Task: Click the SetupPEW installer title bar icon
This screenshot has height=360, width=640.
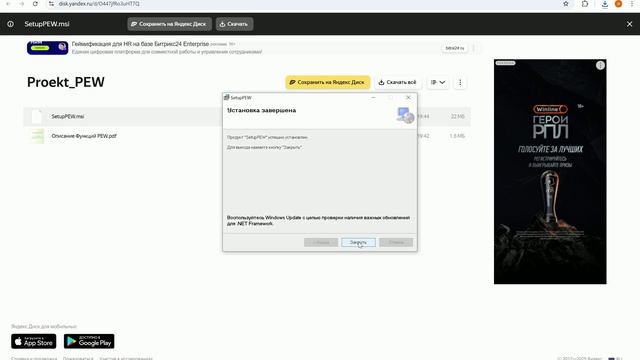Action: click(227, 98)
